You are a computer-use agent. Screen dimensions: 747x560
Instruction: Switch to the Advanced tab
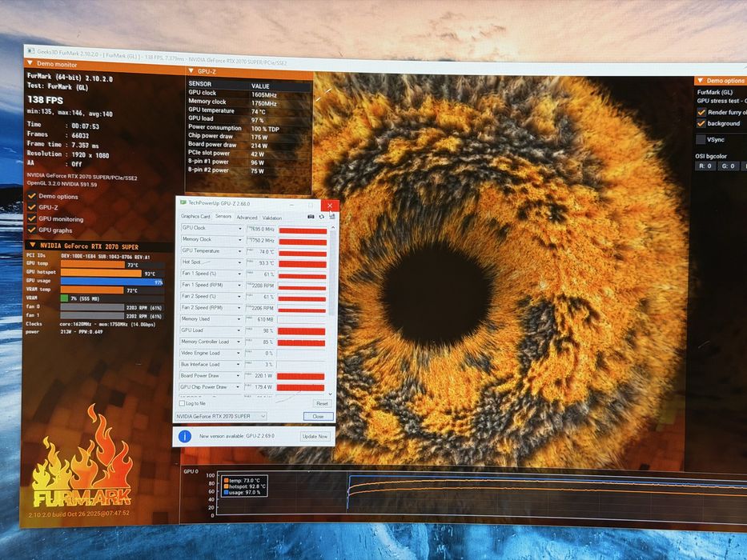pos(247,217)
